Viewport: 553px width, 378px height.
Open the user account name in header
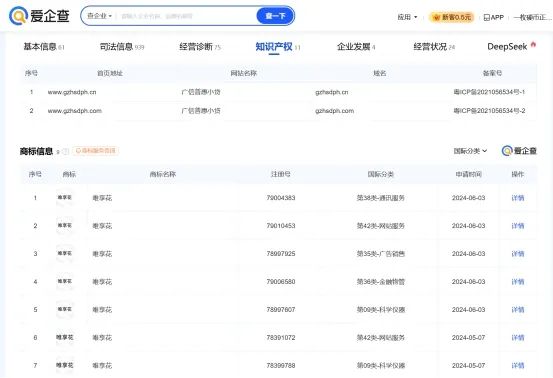click(x=533, y=17)
